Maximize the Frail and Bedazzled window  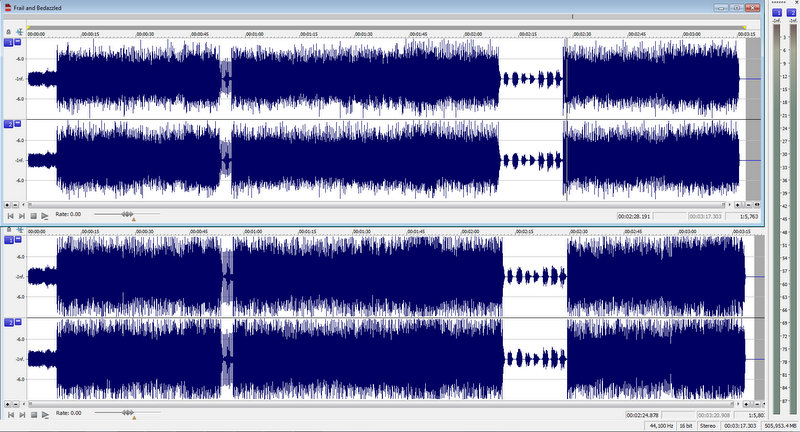(736, 8)
